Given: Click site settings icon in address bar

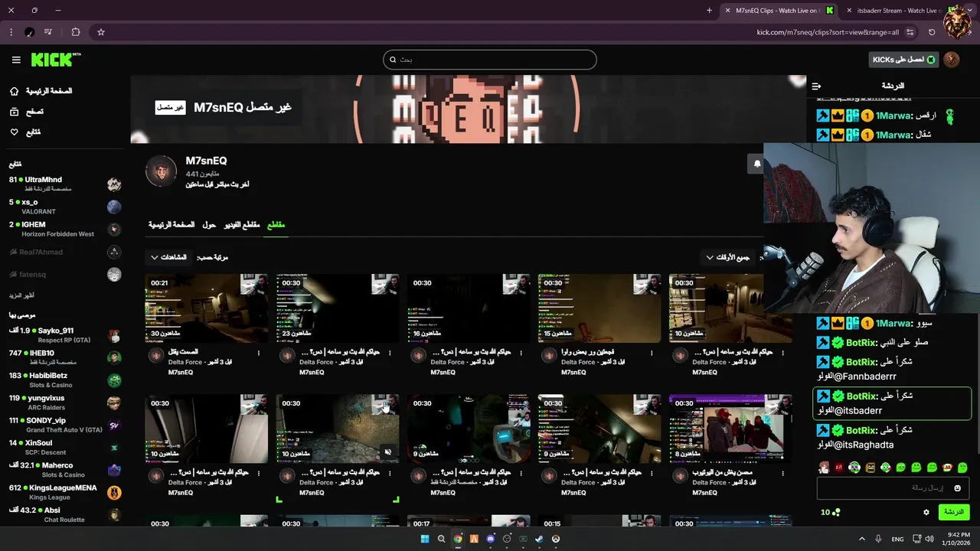Looking at the screenshot, I should [x=910, y=32].
